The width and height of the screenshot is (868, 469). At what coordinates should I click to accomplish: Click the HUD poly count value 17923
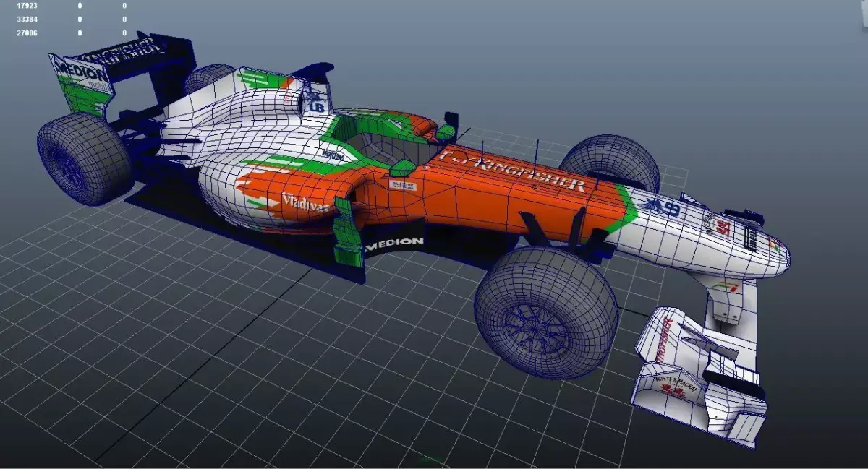(x=27, y=6)
